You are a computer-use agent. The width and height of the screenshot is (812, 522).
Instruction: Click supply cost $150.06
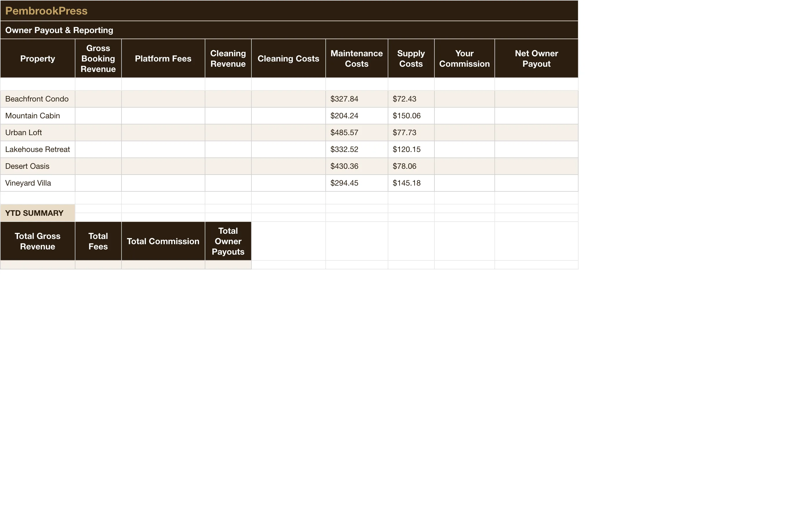coord(411,116)
